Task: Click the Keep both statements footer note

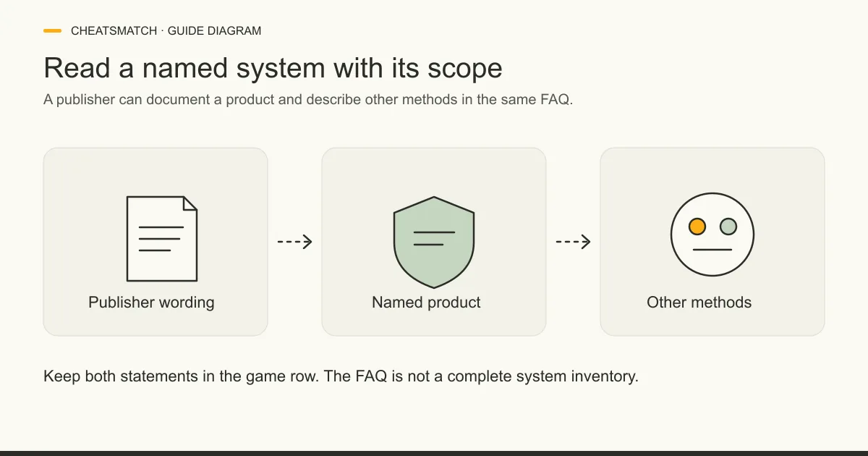Action: tap(341, 376)
